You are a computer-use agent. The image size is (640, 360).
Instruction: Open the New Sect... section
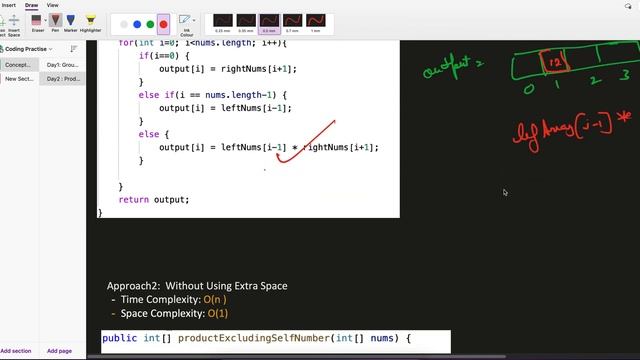coord(19,79)
